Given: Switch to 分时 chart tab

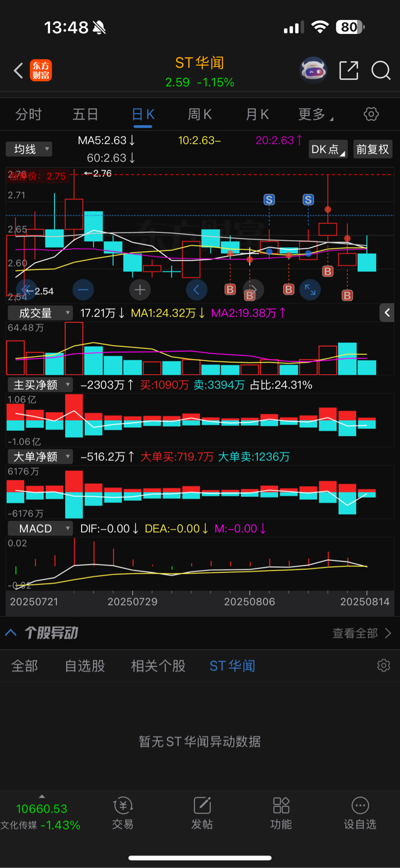Looking at the screenshot, I should click(x=29, y=114).
